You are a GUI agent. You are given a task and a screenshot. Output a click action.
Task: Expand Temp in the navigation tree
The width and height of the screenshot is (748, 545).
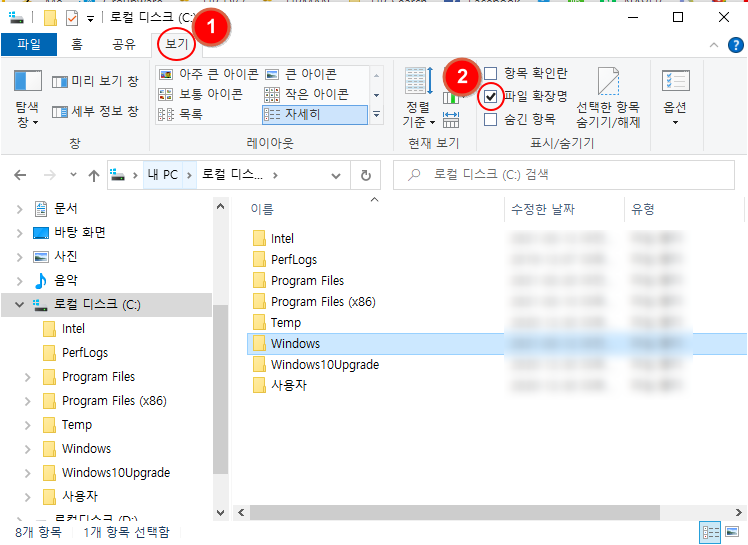point(28,425)
